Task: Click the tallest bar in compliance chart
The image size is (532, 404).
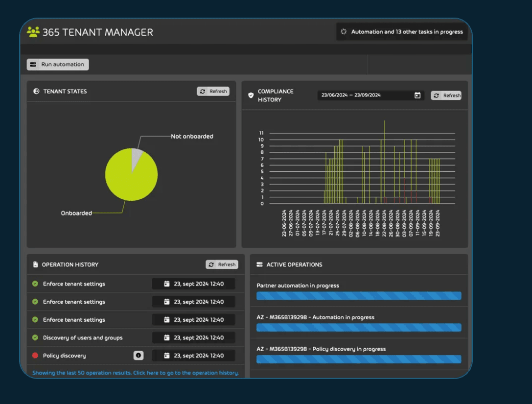Action: (384, 162)
